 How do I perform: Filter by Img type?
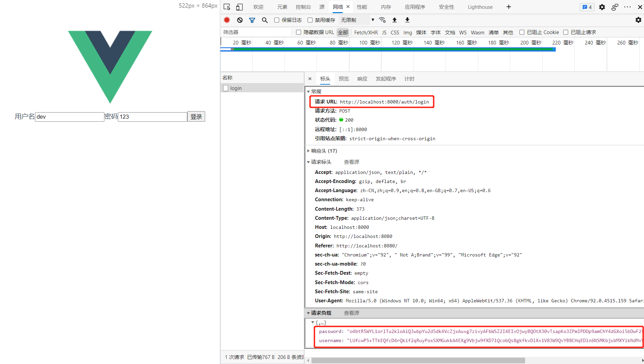point(408,32)
